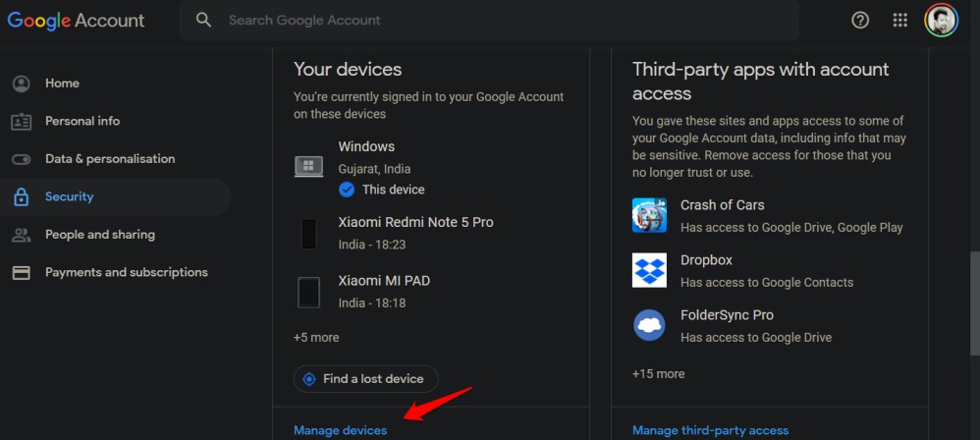Click the Third-party apps with account access heading
The image size is (980, 440).
[761, 81]
